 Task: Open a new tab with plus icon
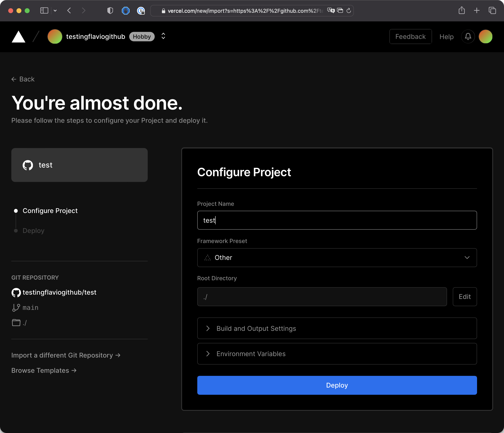click(x=476, y=10)
